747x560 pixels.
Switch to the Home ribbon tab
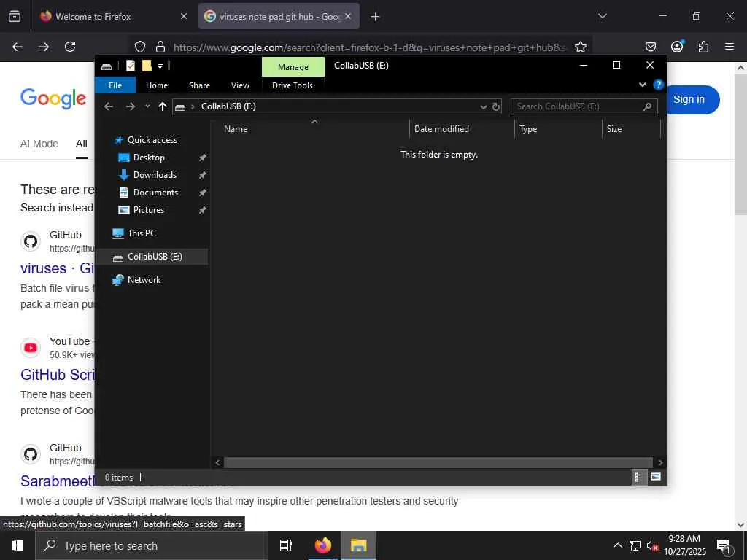coord(157,85)
